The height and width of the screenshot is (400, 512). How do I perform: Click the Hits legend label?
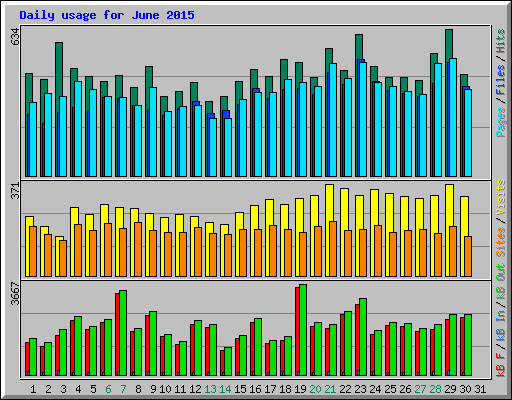pyautogui.click(x=501, y=41)
